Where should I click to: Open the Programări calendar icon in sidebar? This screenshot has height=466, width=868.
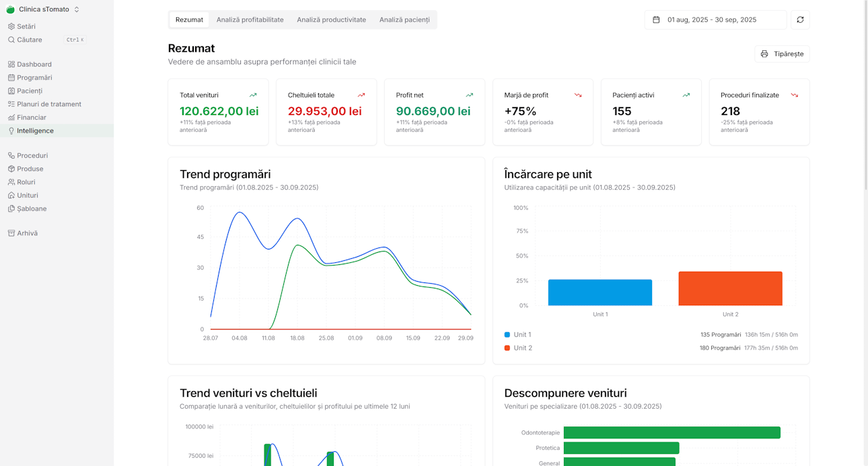[x=10, y=77]
